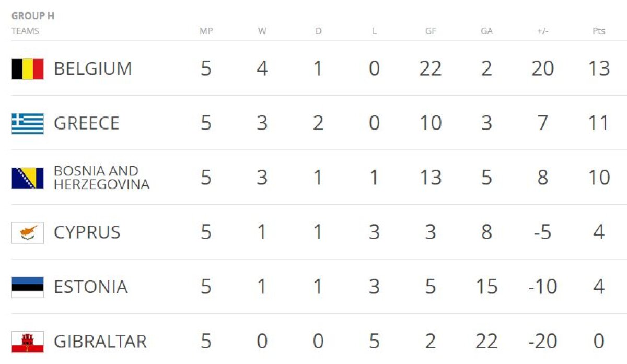Image resolution: width=627 pixels, height=364 pixels.
Task: Click the Estonia flag icon
Action: [28, 287]
